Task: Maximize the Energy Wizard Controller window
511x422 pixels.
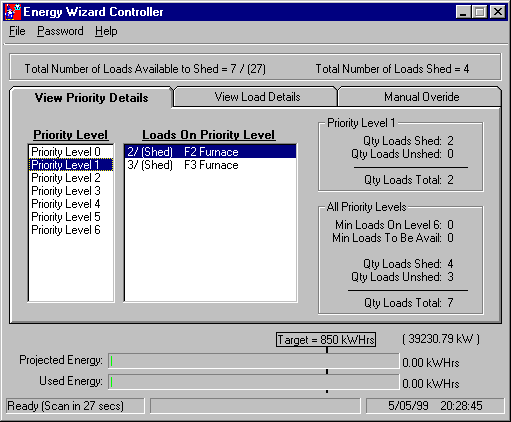Action: click(479, 12)
